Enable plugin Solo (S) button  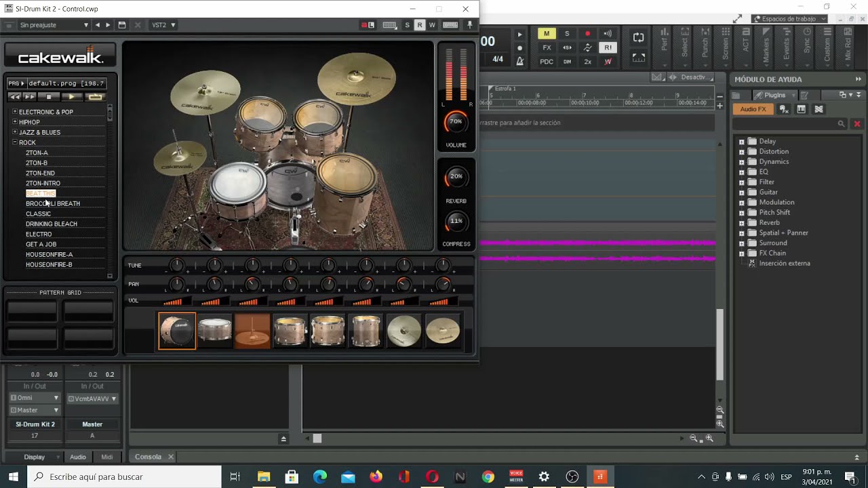[407, 25]
